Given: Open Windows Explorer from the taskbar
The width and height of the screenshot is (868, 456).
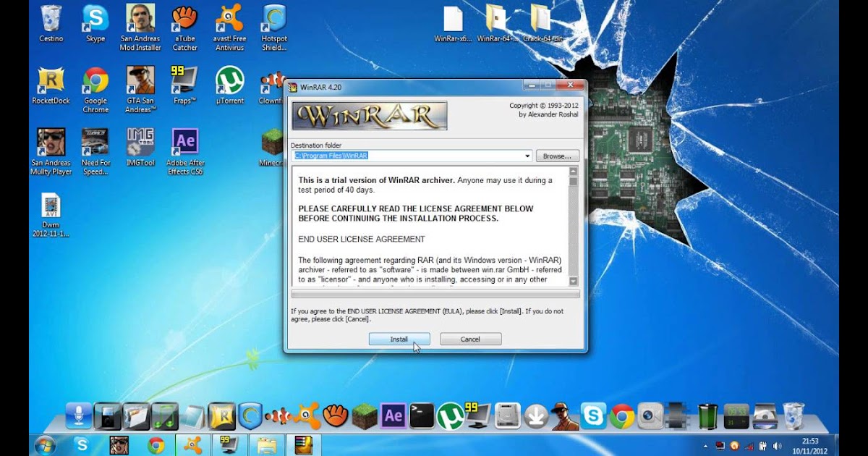Looking at the screenshot, I should (267, 445).
